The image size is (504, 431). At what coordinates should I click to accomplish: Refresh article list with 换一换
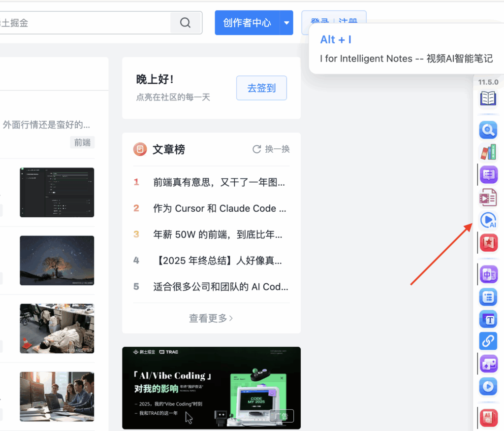point(271,149)
